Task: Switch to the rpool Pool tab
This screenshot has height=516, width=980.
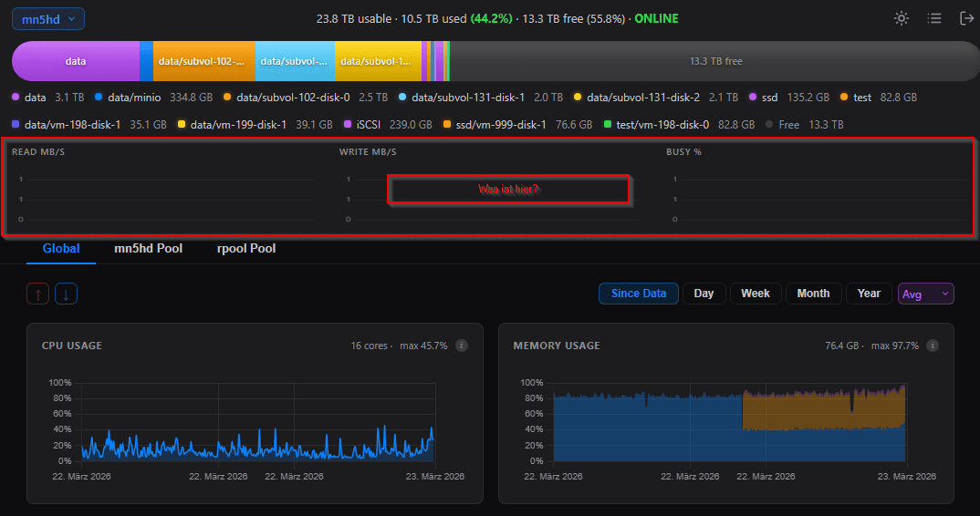Action: (x=246, y=249)
